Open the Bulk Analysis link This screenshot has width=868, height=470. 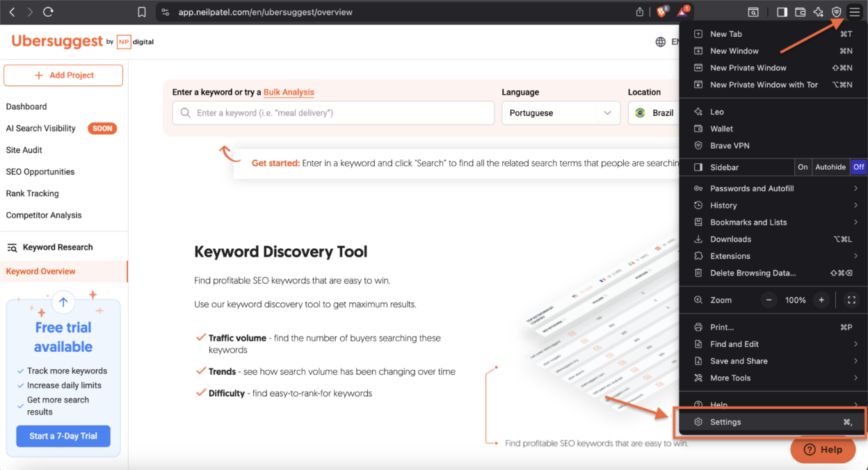click(289, 92)
